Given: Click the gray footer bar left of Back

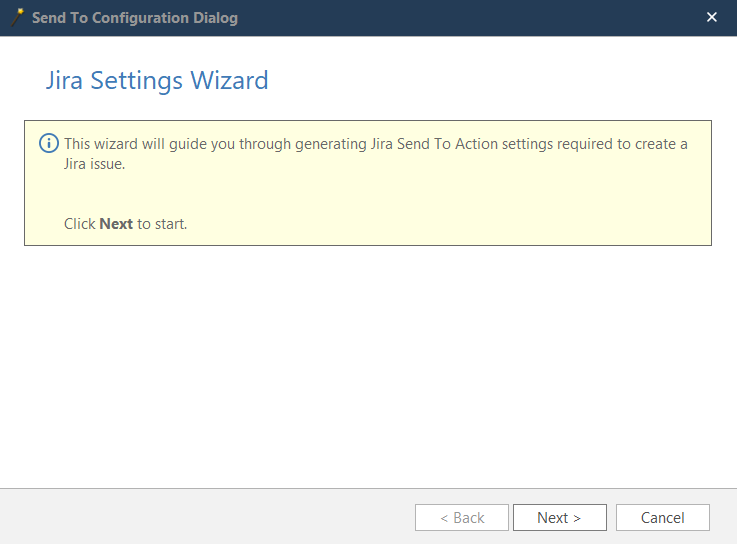Looking at the screenshot, I should point(200,517).
